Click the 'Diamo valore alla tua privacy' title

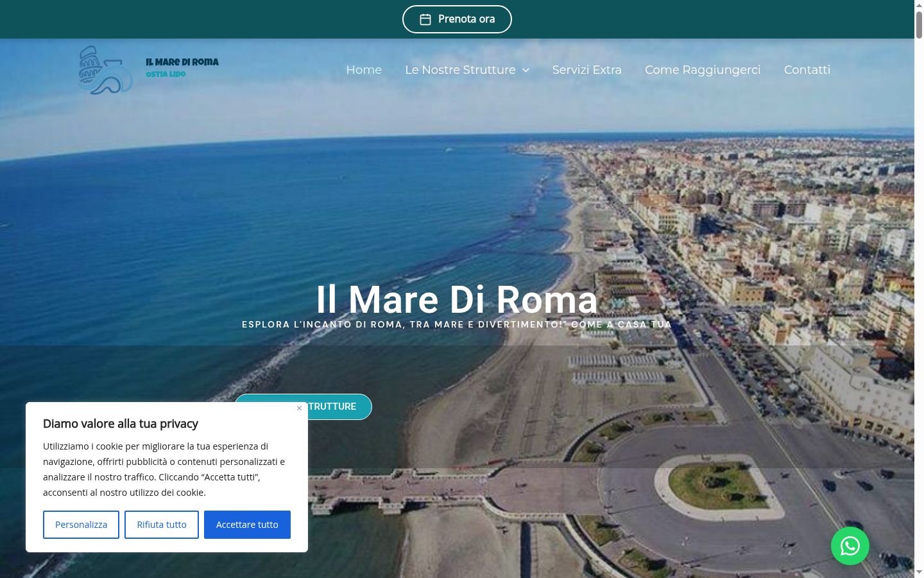pos(121,424)
